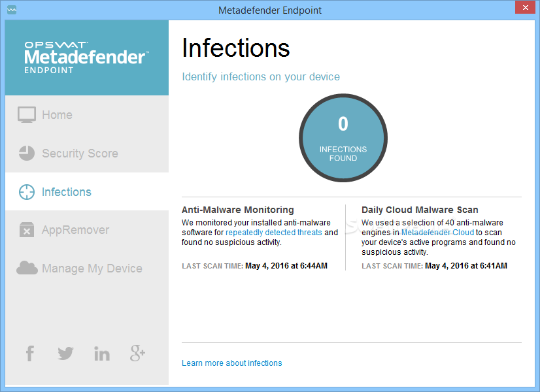Click the Infections crosshair icon

[27, 191]
